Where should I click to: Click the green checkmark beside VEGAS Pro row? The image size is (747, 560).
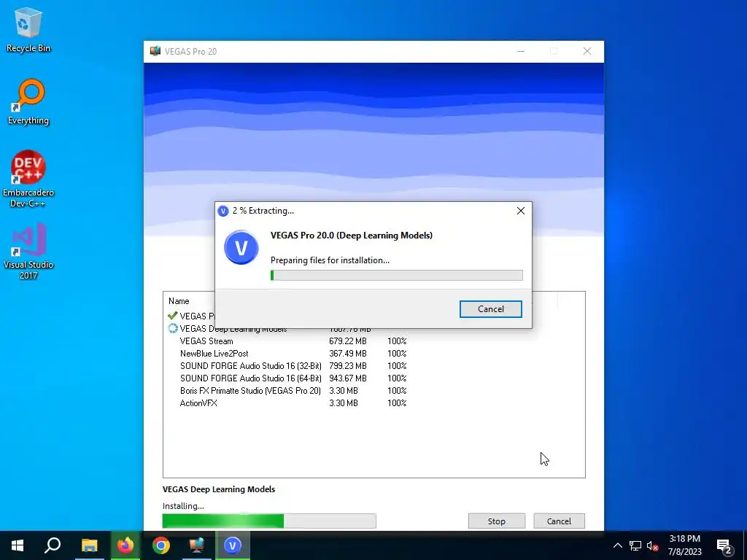(172, 315)
